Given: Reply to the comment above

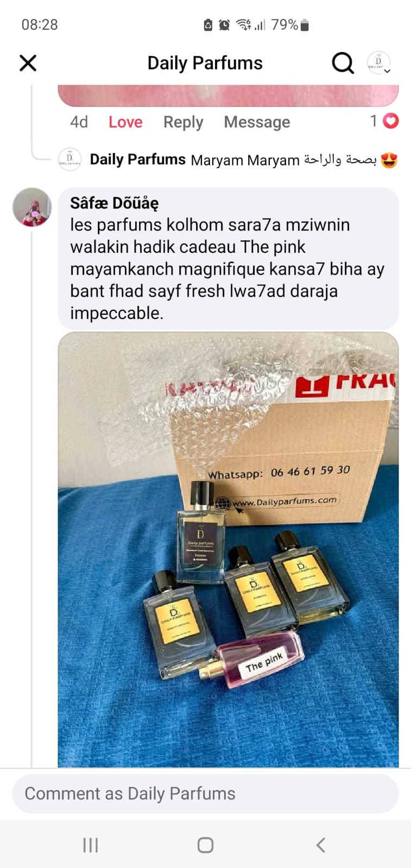Looking at the screenshot, I should [x=183, y=122].
